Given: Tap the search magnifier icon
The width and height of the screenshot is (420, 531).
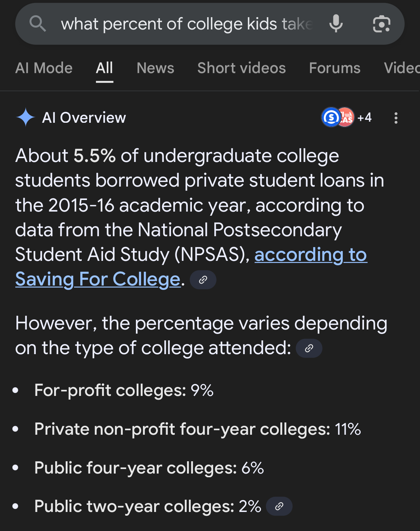Looking at the screenshot, I should coord(38,24).
